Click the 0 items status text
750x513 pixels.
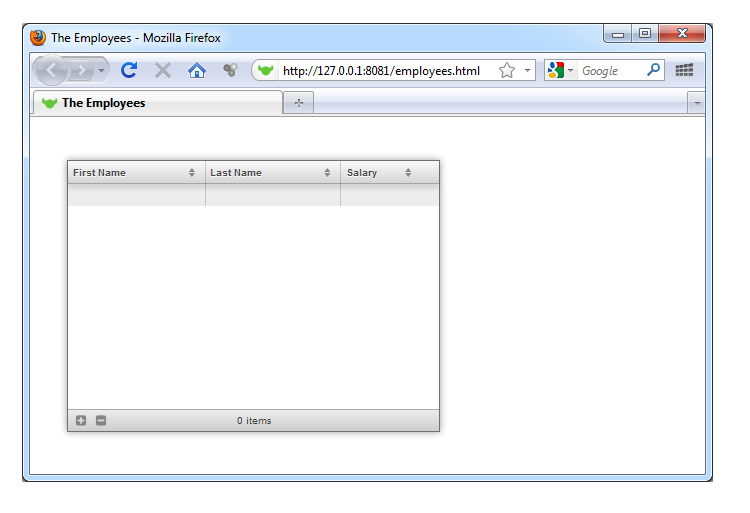(x=254, y=421)
